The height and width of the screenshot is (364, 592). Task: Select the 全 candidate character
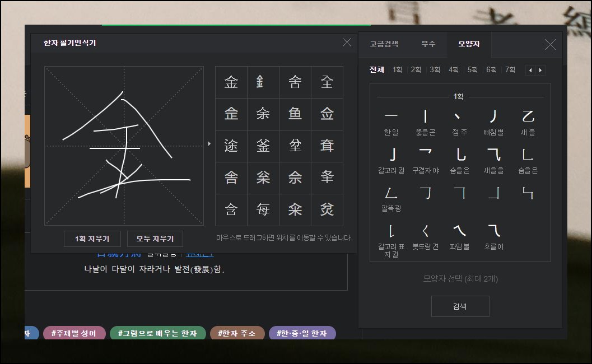pyautogui.click(x=327, y=82)
